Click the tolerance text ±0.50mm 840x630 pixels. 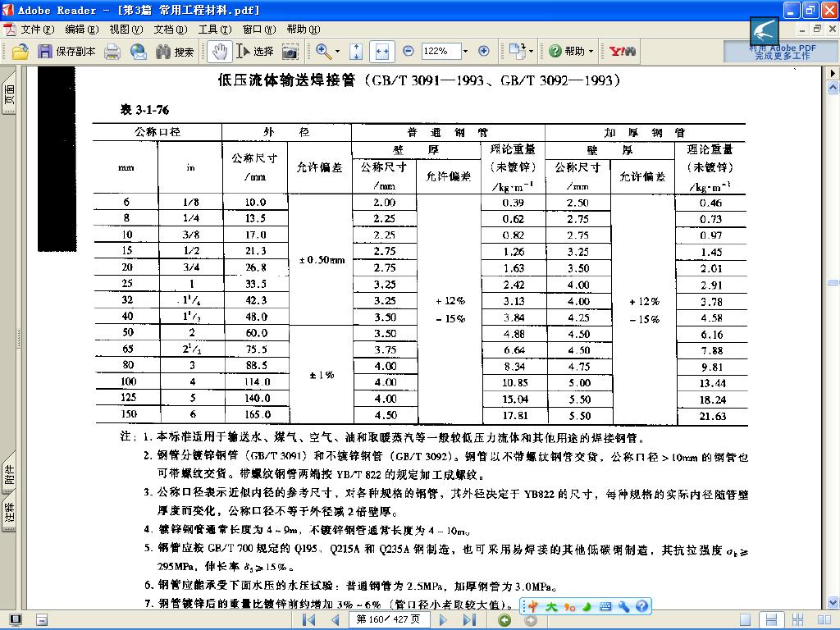pyautogui.click(x=322, y=260)
